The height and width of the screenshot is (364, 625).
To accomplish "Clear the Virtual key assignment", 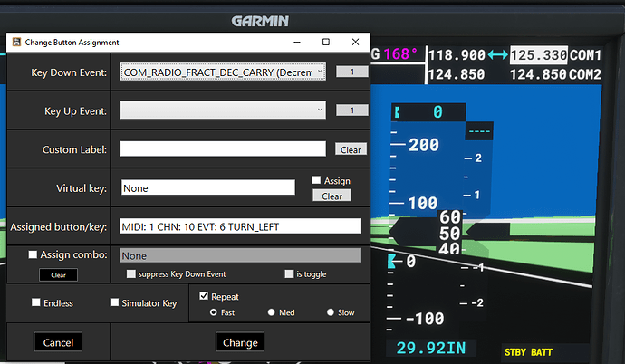I will [x=332, y=196].
